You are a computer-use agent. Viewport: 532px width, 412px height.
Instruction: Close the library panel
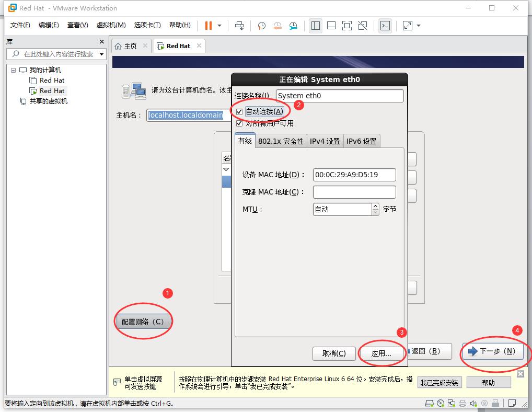(x=102, y=41)
